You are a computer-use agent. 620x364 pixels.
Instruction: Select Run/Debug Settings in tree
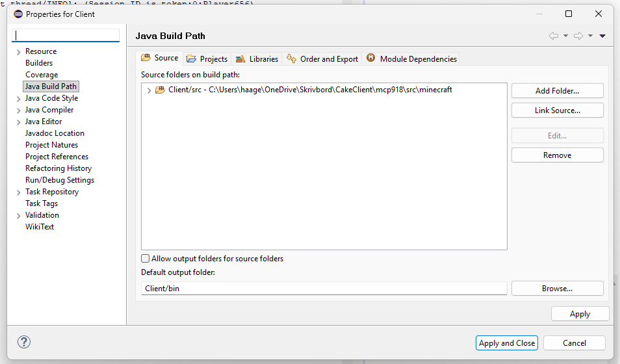tap(60, 180)
